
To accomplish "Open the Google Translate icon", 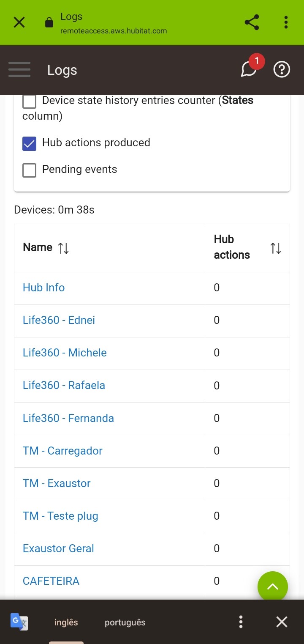I will 19,622.
